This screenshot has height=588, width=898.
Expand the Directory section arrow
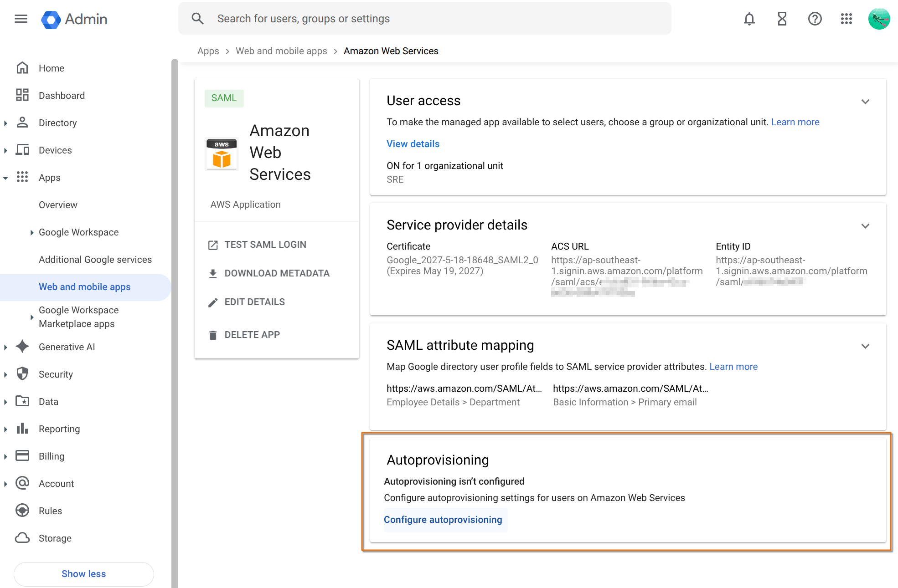(5, 123)
